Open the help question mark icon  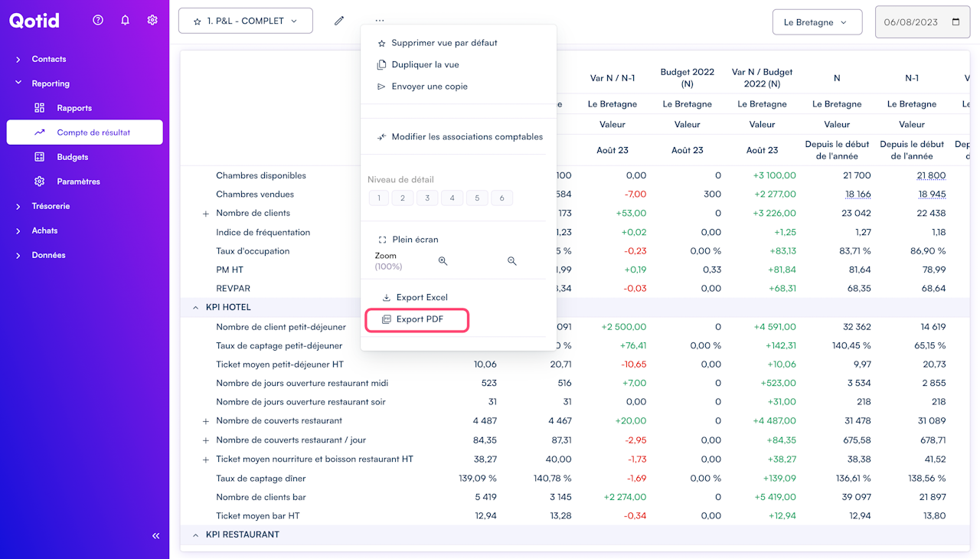tap(98, 21)
